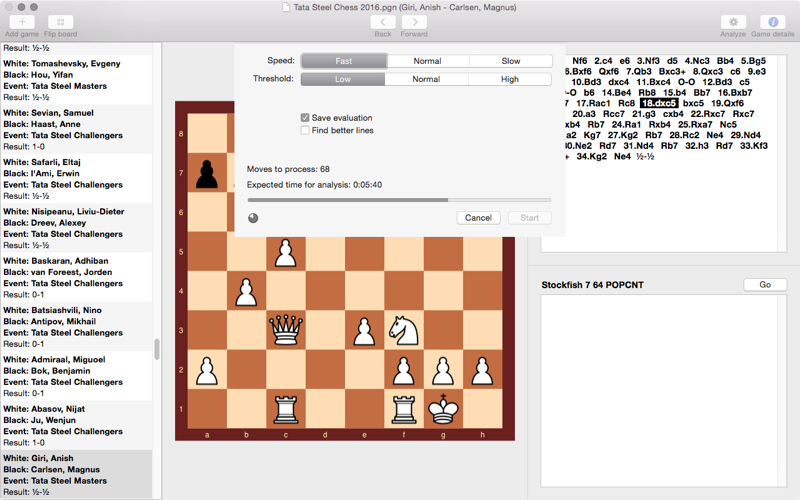The image size is (800, 500).
Task: Select the white pawn on b4
Action: coord(246,292)
